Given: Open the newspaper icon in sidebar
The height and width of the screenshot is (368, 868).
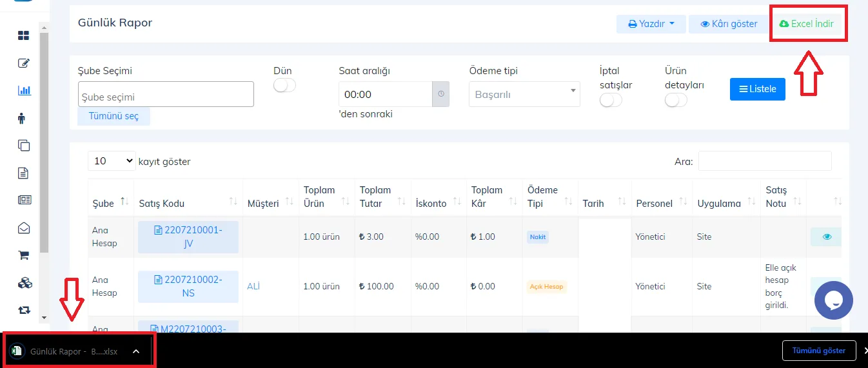Looking at the screenshot, I should [x=25, y=200].
